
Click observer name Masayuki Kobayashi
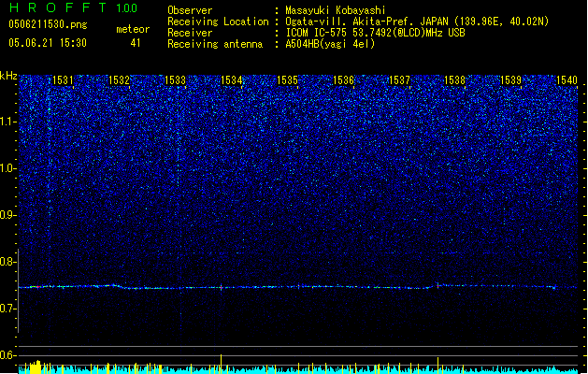[336, 10]
